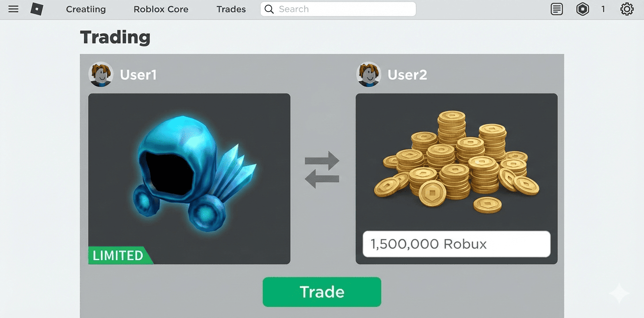Open the User2 profile name link

point(407,75)
